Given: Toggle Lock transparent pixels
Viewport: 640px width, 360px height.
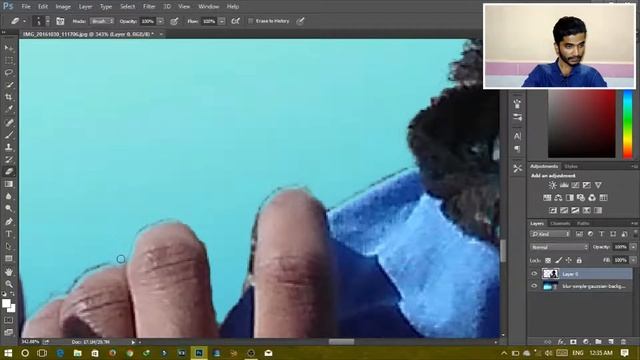Looking at the screenshot, I should (548, 260).
